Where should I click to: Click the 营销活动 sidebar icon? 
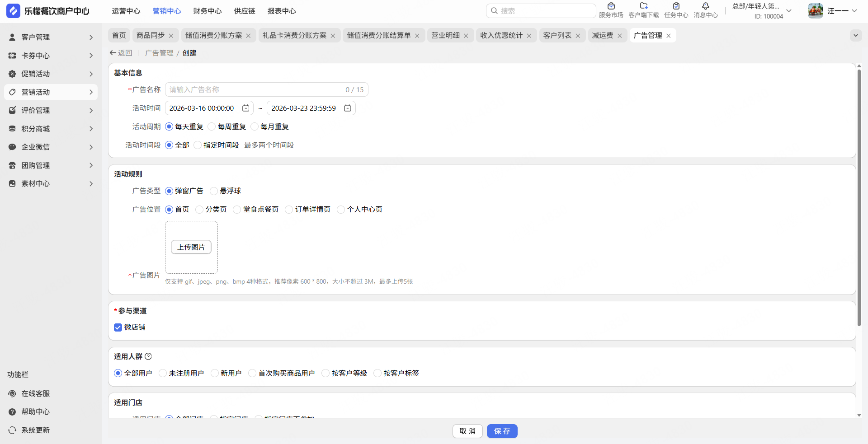coord(12,92)
